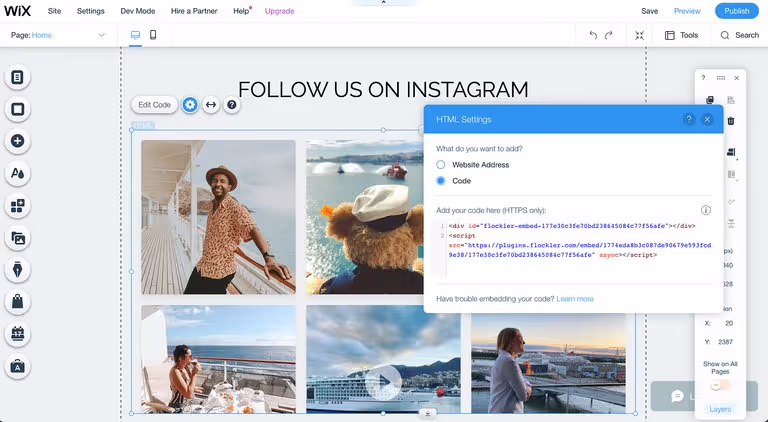The height and width of the screenshot is (422, 768).
Task: Click the Edit Code button
Action: [154, 104]
